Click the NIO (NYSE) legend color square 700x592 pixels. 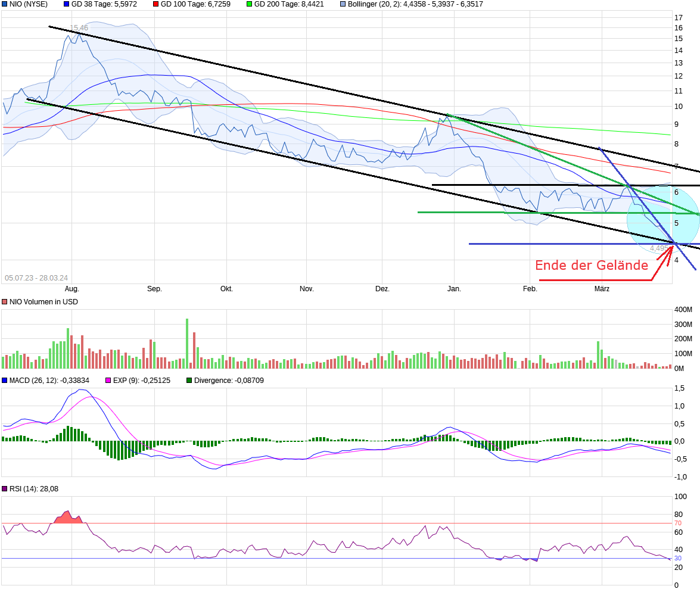tap(5, 4)
